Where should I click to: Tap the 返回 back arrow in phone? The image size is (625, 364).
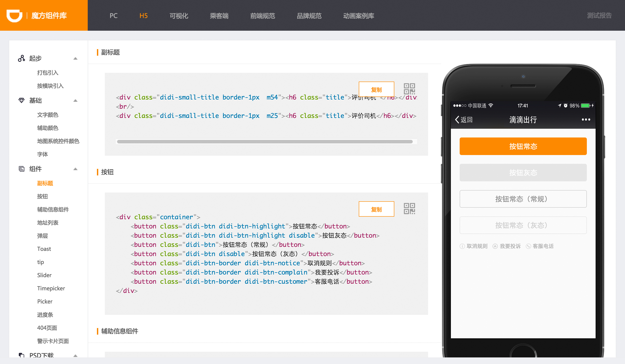[x=457, y=120]
